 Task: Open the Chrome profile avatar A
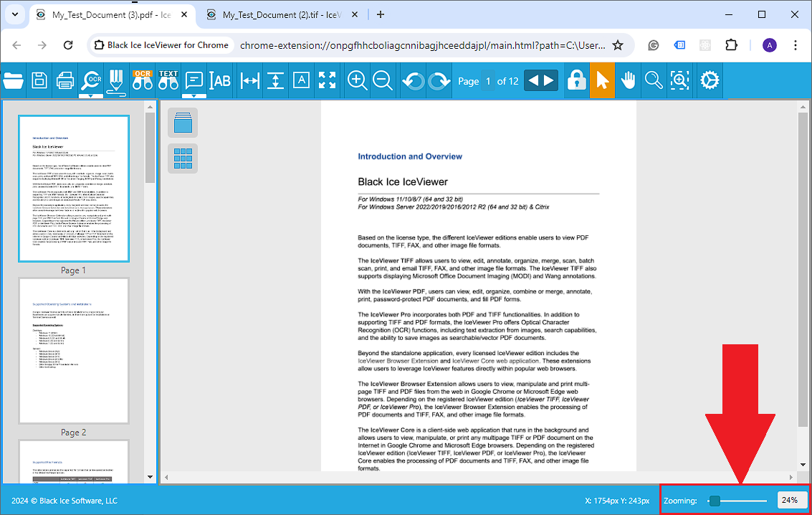pyautogui.click(x=770, y=45)
